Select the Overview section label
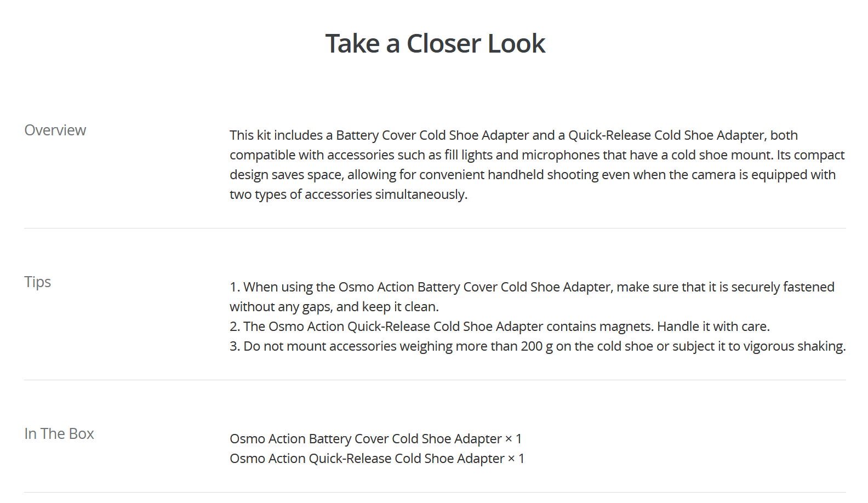The width and height of the screenshot is (868, 503). [55, 130]
